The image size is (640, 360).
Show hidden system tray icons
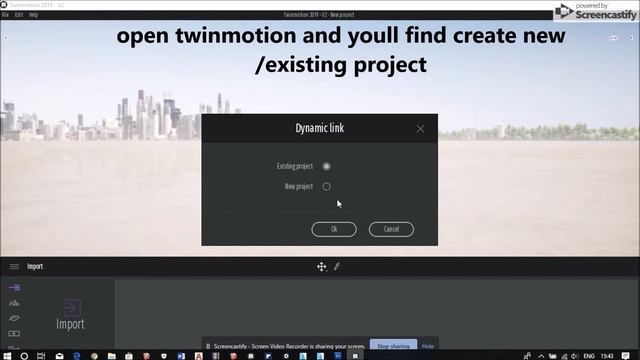(541, 356)
